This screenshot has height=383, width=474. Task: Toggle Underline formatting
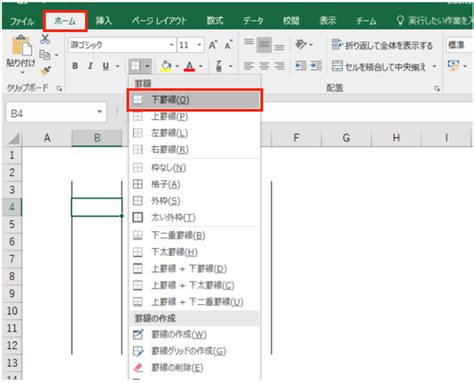click(x=106, y=66)
